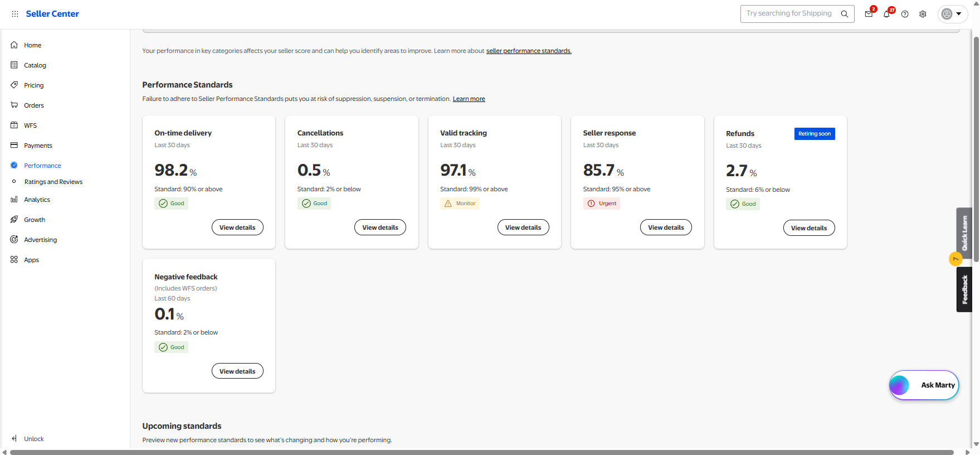This screenshot has height=455, width=980.
Task: View details for Seller response
Action: 666,227
